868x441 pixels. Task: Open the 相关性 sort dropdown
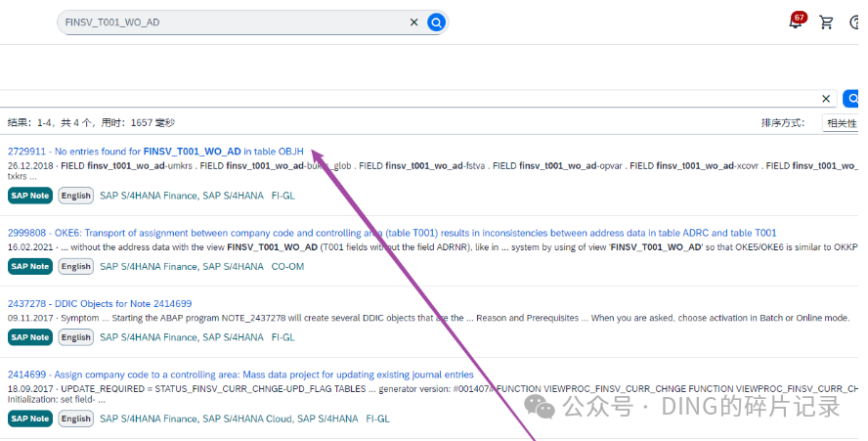click(x=841, y=123)
